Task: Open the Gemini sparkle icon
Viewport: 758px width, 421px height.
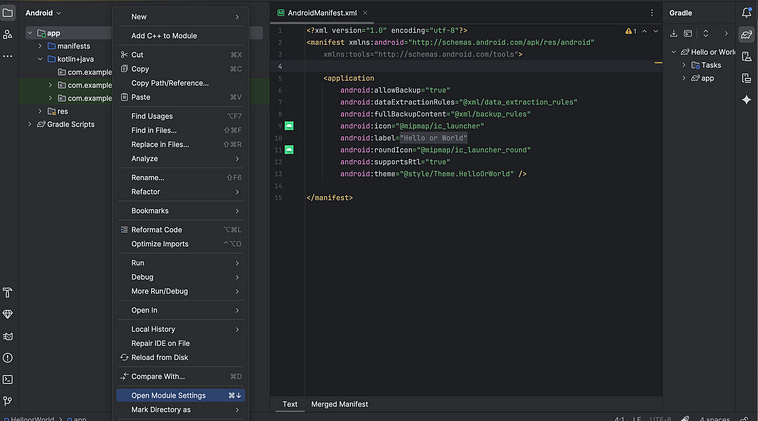Action: pos(746,100)
